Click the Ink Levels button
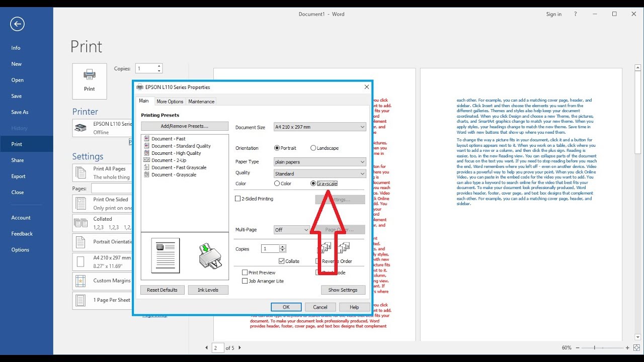Screen dimensions: 644x362 (x=208, y=290)
